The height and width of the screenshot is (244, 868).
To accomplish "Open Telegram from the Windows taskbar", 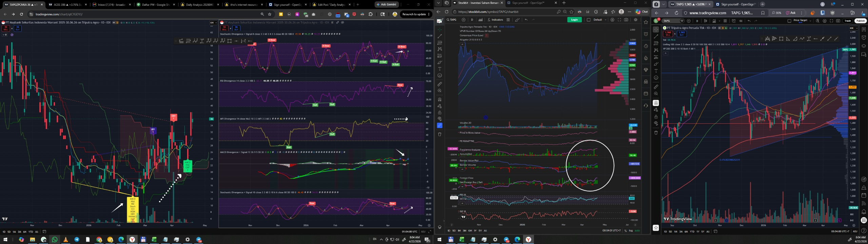I will coord(77,240).
